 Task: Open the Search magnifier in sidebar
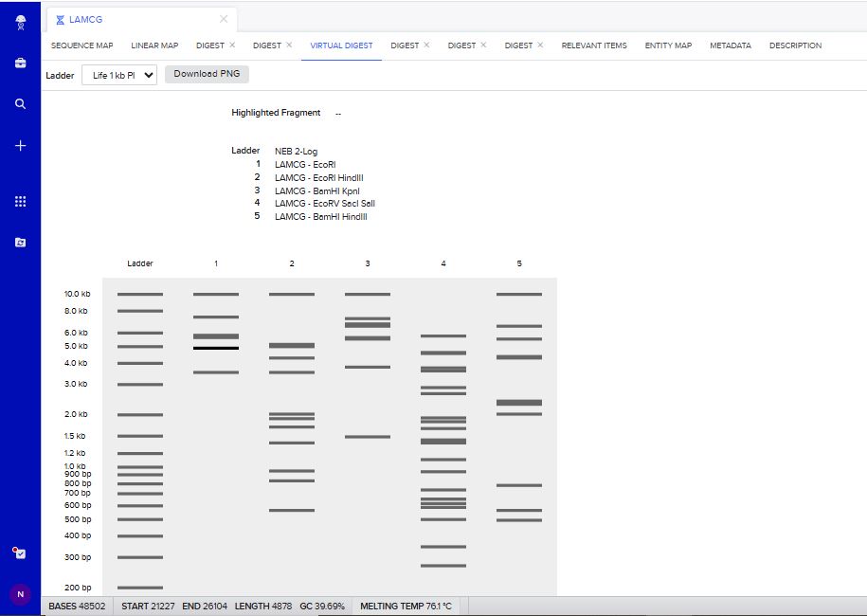point(20,104)
